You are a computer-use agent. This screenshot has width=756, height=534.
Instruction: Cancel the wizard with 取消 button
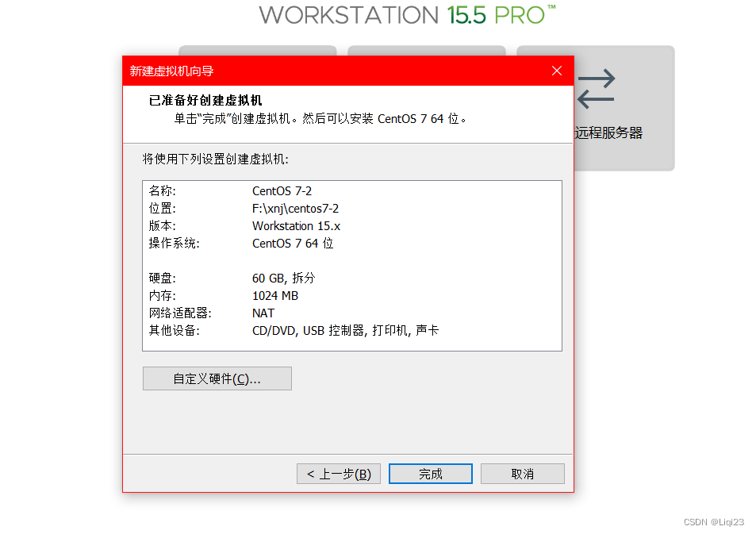click(x=522, y=474)
